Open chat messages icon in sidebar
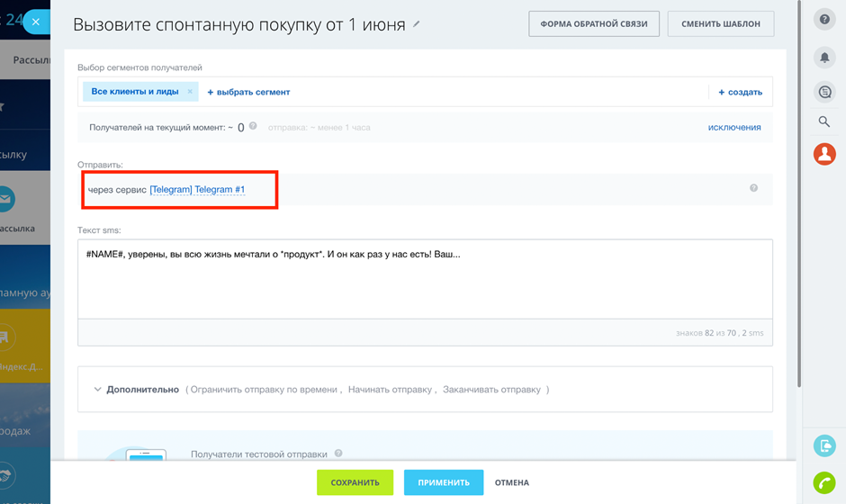The width and height of the screenshot is (846, 504). tap(824, 93)
